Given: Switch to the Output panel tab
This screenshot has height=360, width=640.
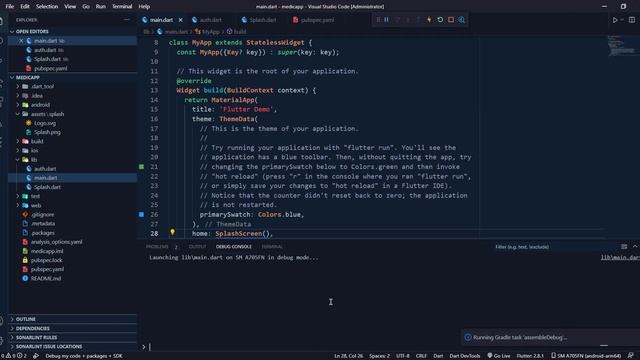Looking at the screenshot, I should click(197, 247).
